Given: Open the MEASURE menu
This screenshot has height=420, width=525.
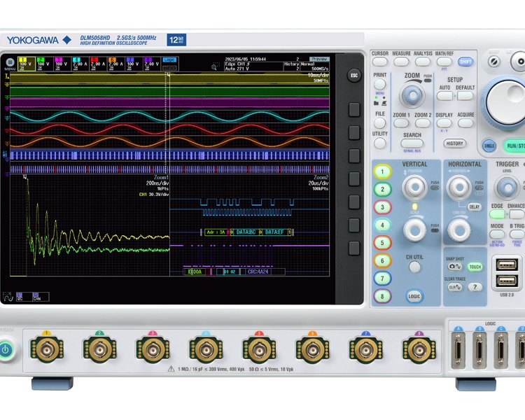Looking at the screenshot, I should [402, 62].
